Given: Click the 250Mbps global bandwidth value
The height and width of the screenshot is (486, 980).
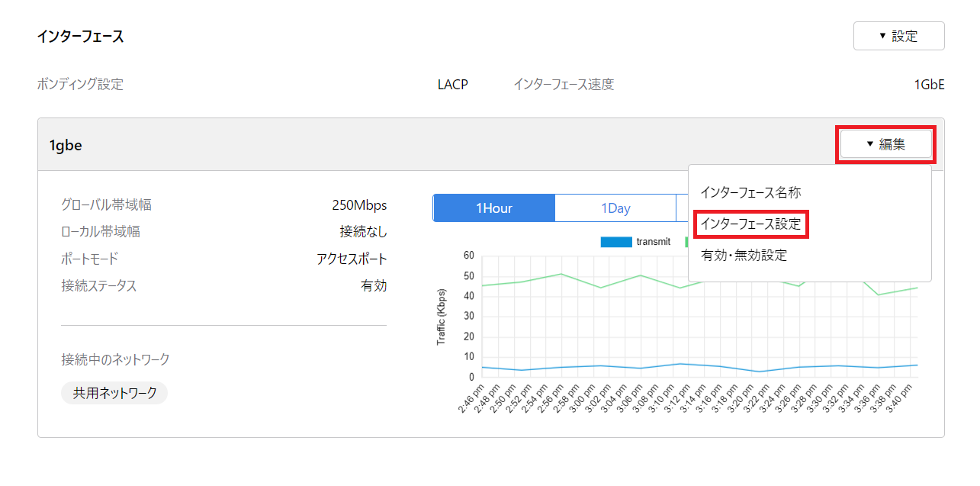Looking at the screenshot, I should (x=359, y=205).
